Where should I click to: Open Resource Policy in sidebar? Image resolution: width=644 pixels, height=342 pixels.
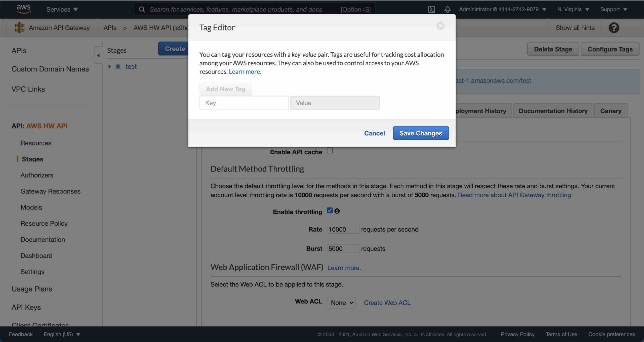click(44, 223)
